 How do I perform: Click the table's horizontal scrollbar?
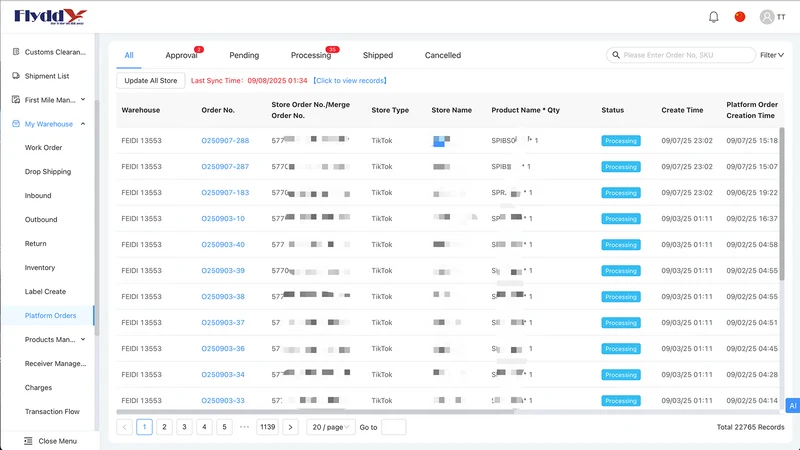[x=316, y=411]
